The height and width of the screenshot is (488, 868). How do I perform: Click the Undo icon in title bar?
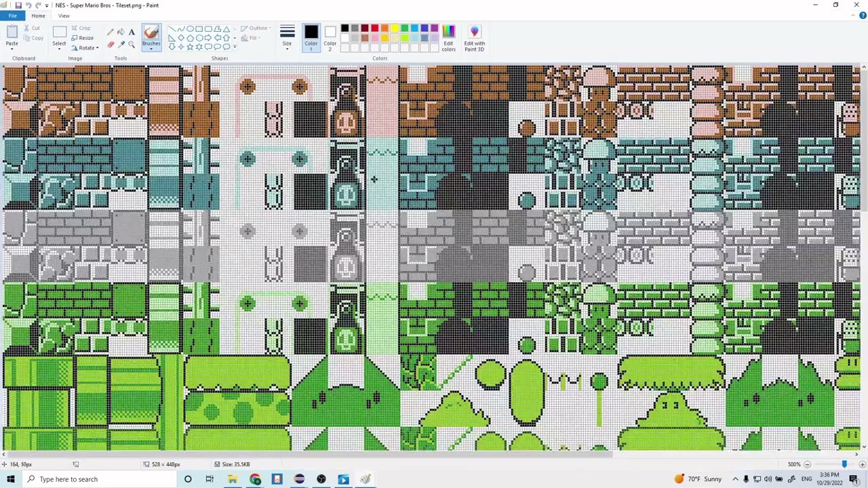28,5
